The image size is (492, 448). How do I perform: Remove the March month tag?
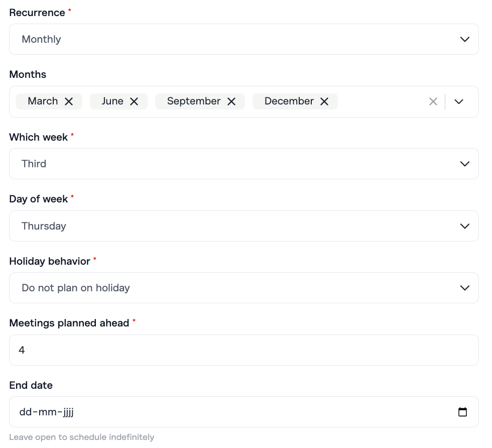pos(69,101)
